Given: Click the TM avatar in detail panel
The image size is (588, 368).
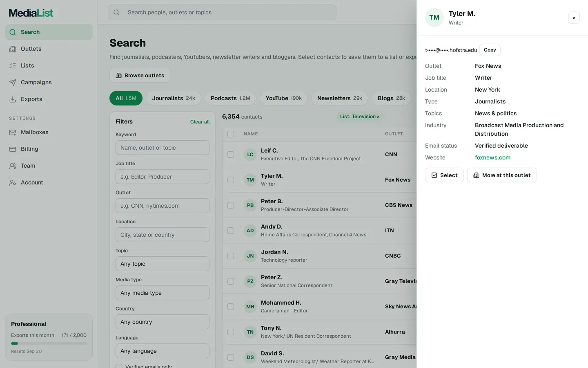Looking at the screenshot, I should [434, 18].
